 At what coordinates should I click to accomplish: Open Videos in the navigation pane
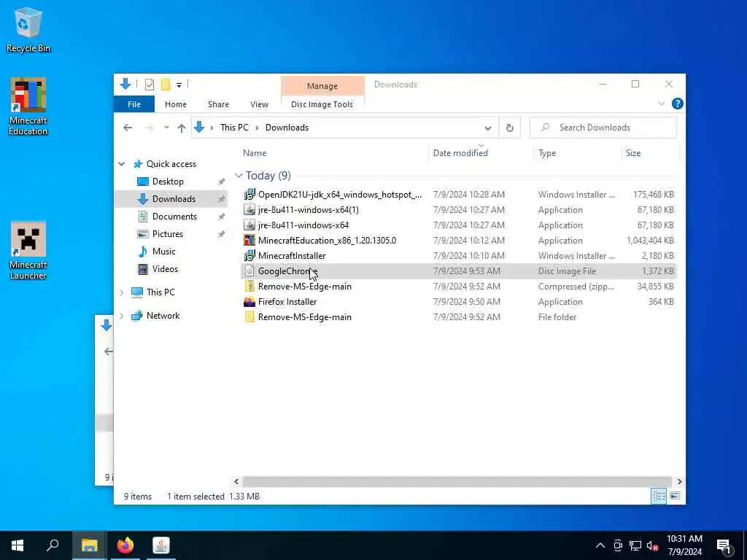pos(165,269)
